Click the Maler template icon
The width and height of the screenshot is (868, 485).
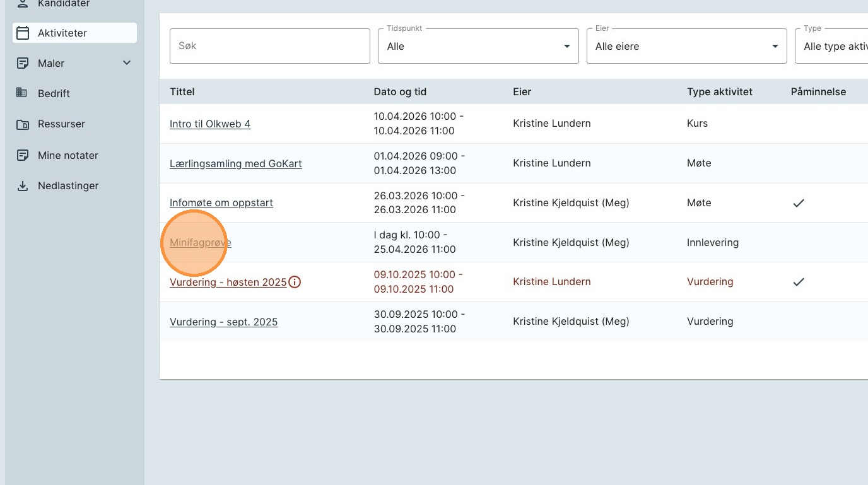[x=23, y=63]
